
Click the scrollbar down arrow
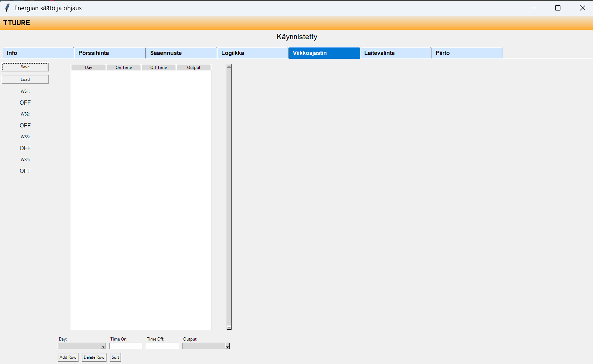[x=229, y=328]
